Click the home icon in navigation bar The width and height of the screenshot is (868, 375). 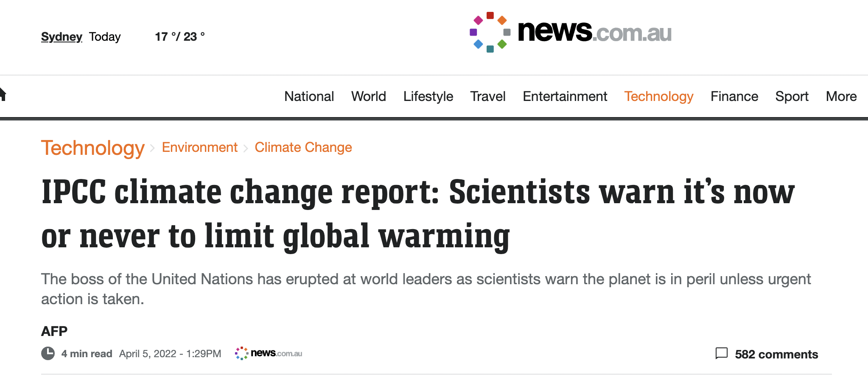point(3,94)
